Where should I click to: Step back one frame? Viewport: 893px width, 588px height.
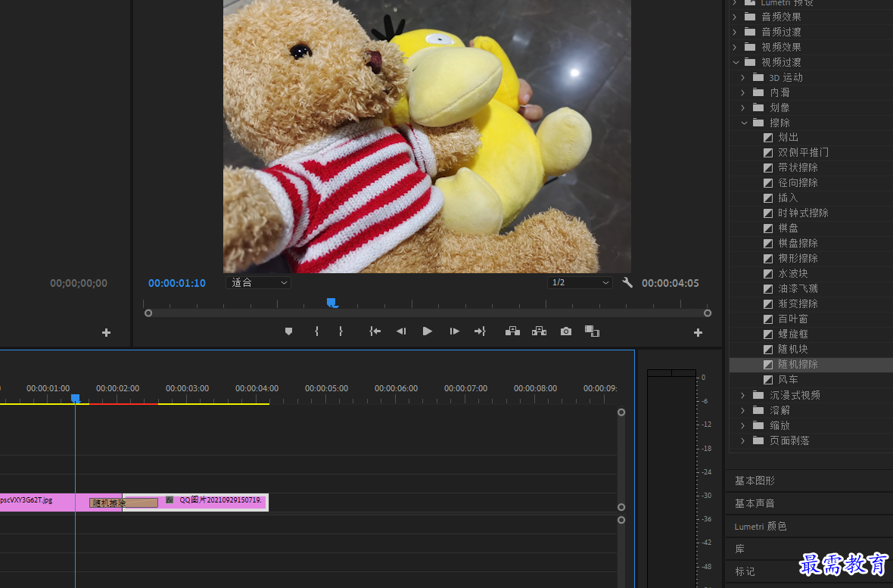click(401, 331)
